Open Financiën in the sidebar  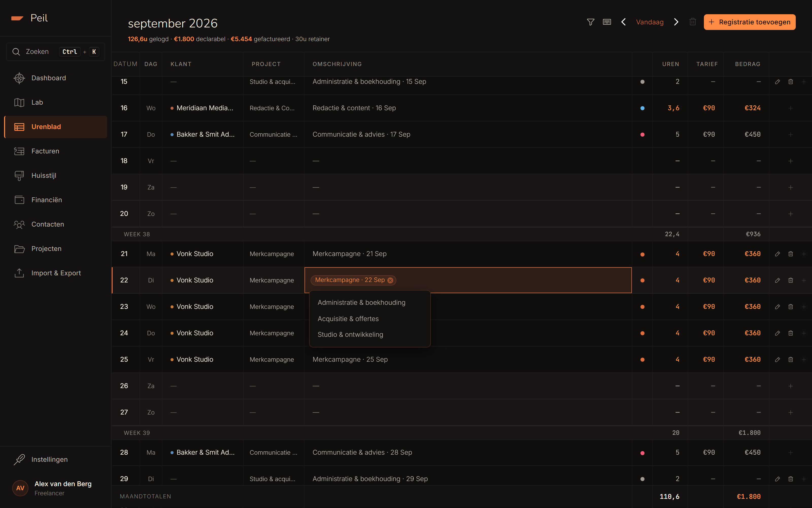(56, 200)
